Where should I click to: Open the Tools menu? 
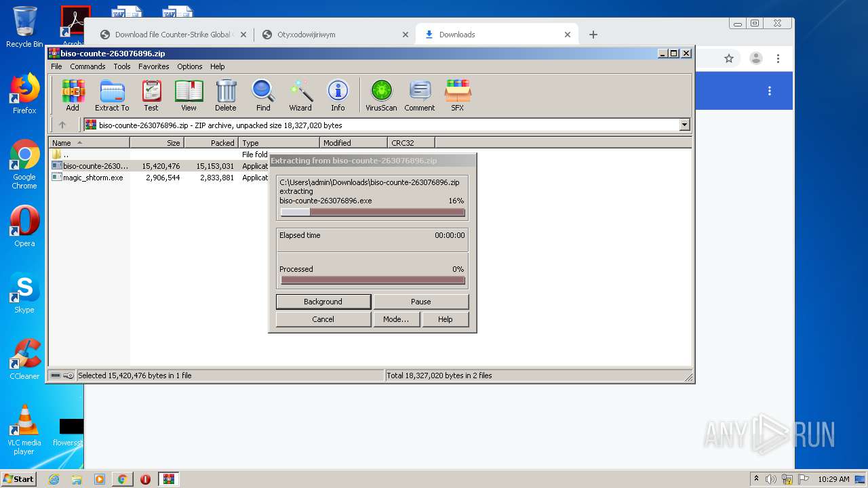[x=122, y=66]
